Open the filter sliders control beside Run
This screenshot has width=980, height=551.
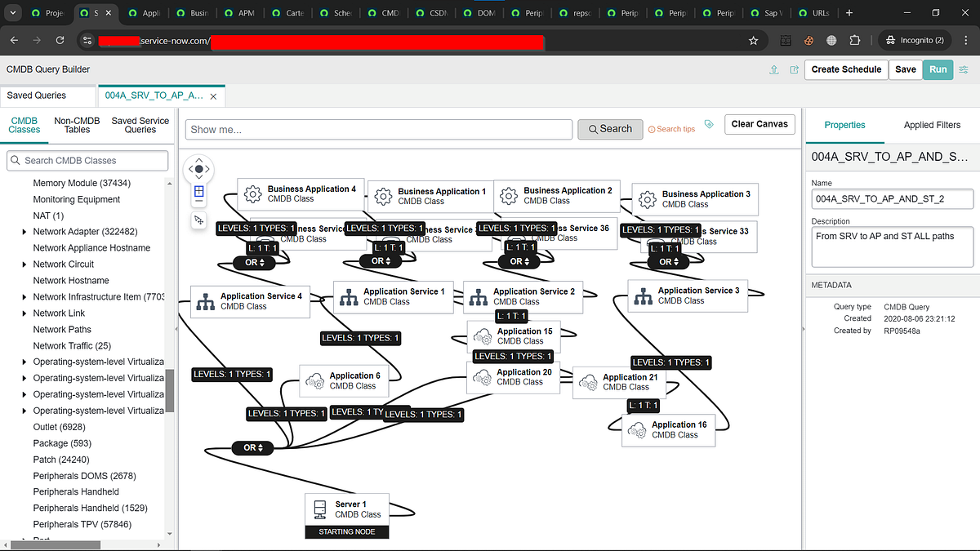coord(963,69)
